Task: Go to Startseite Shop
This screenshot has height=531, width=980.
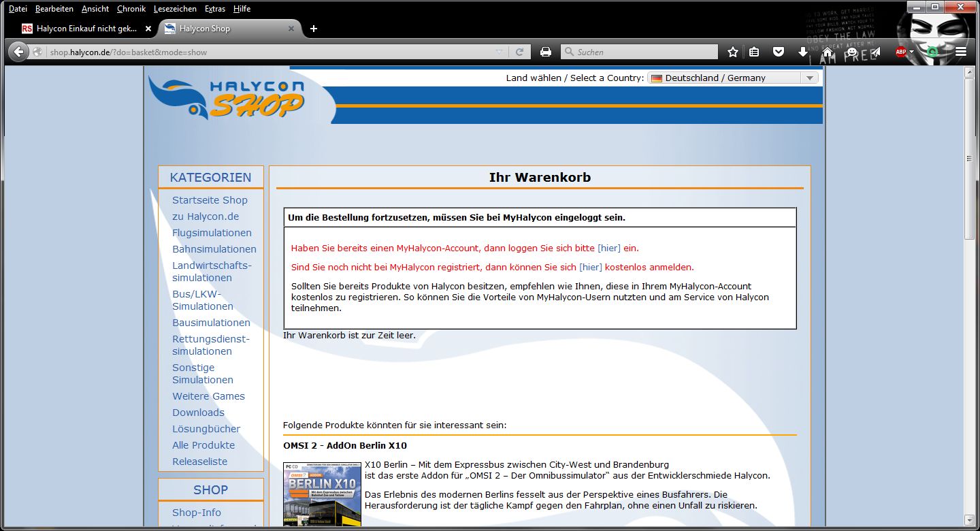Action: click(210, 200)
